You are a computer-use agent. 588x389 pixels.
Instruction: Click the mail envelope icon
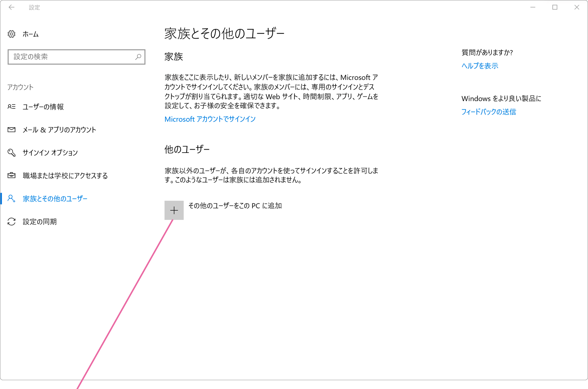tap(11, 130)
